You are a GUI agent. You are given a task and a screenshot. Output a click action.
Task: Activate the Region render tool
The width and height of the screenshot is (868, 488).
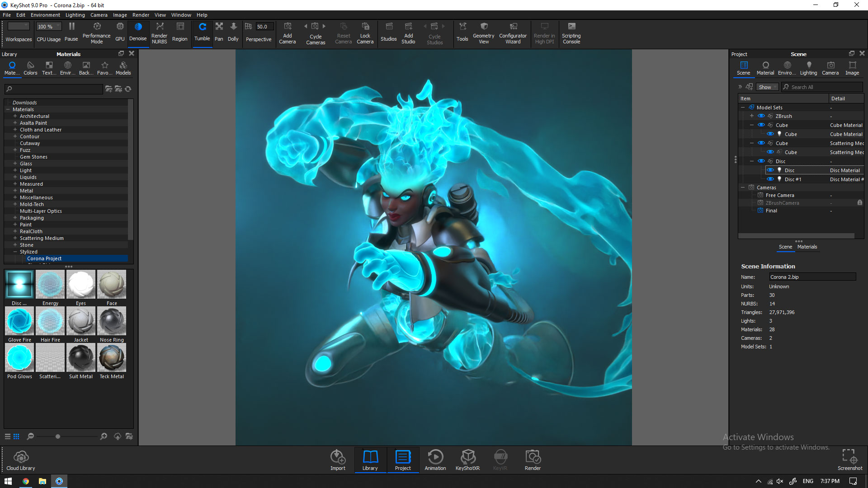[179, 32]
